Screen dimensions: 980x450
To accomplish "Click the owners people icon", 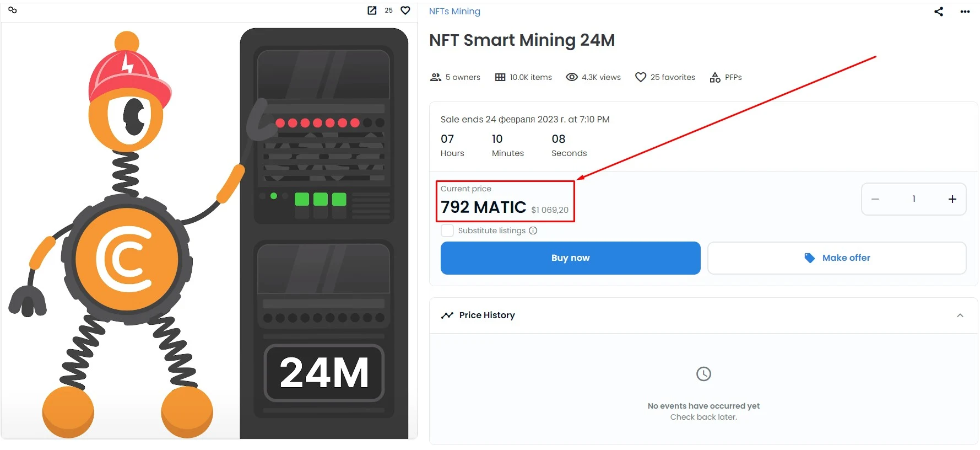I will click(x=436, y=77).
